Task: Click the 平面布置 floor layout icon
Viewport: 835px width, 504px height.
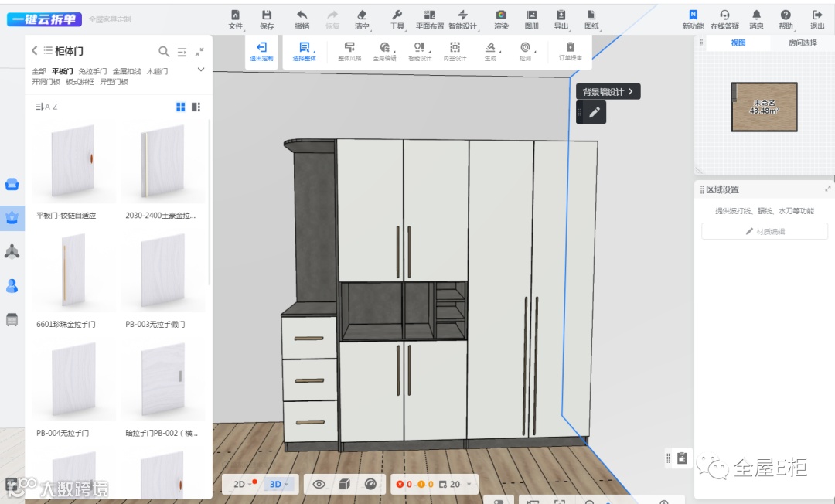Action: 430,15
